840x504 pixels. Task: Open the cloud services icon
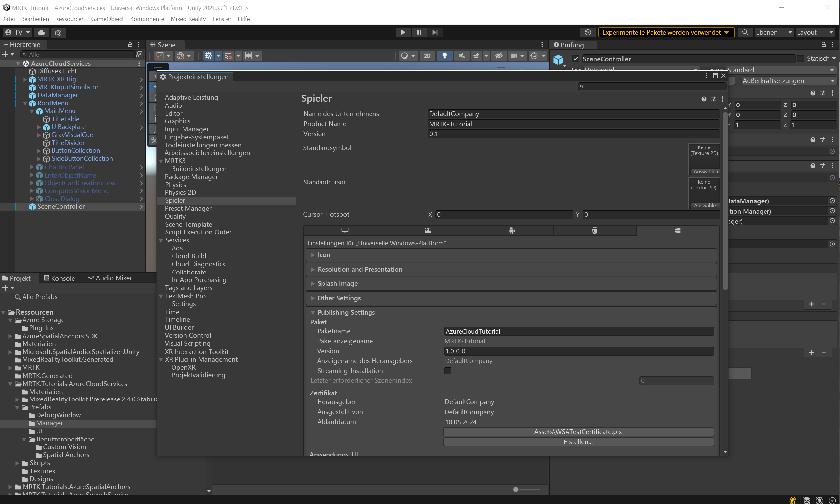coord(41,33)
